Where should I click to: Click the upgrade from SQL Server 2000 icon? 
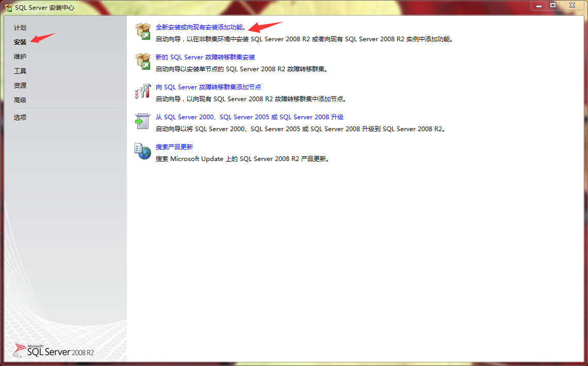point(143,121)
